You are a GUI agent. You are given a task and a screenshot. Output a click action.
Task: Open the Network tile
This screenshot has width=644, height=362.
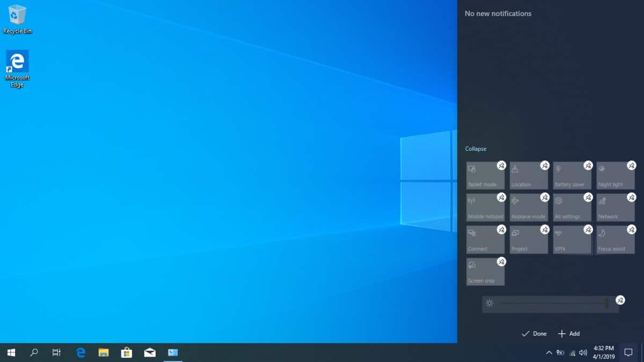(616, 208)
